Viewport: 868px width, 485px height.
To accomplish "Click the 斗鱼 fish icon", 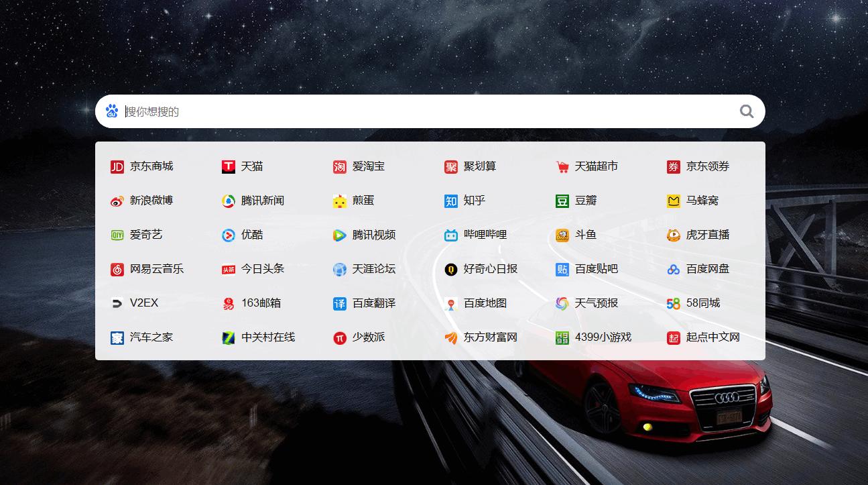I will click(562, 235).
